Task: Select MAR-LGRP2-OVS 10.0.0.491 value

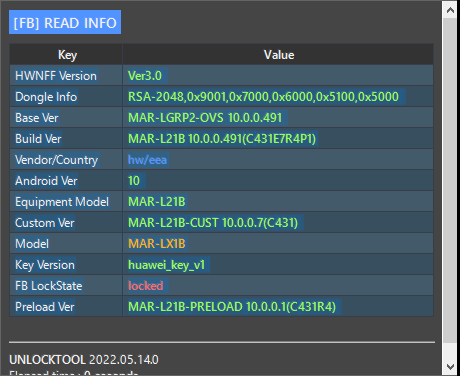Action: (x=205, y=118)
